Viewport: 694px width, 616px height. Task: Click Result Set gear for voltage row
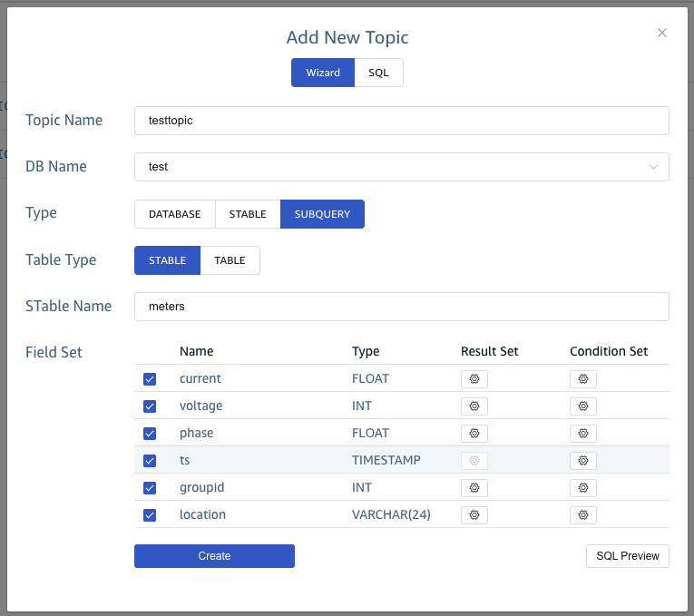tap(474, 406)
